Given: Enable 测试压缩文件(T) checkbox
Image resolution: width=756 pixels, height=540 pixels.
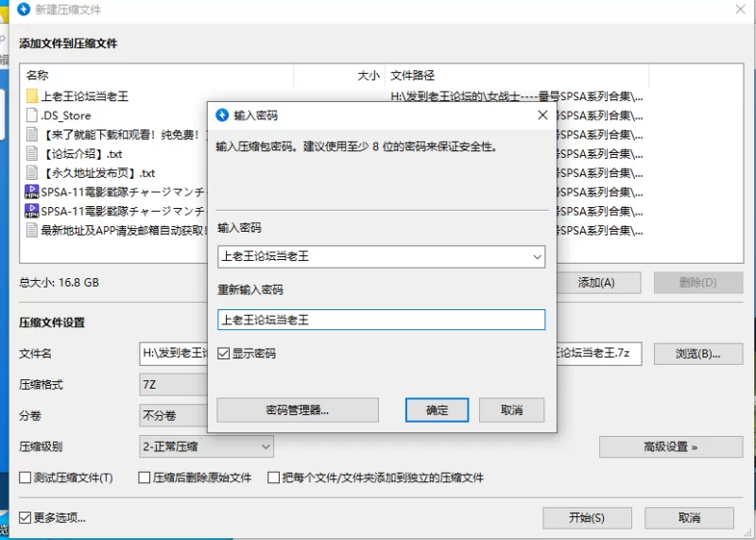Looking at the screenshot, I should [x=25, y=478].
